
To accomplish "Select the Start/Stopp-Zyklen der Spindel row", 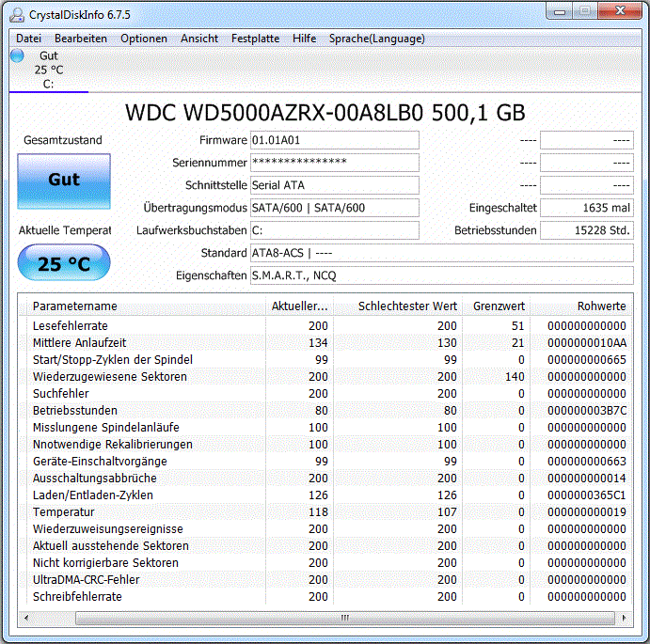I will point(325,360).
